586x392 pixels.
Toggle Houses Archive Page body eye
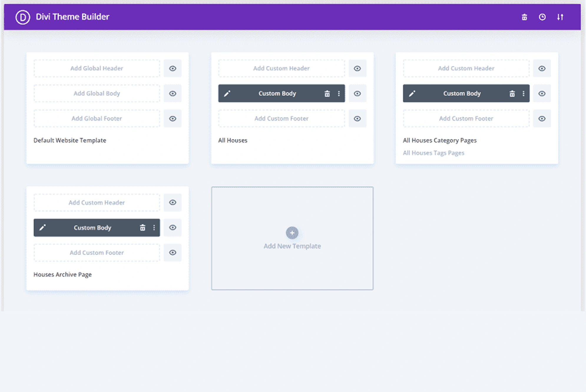coord(173,228)
